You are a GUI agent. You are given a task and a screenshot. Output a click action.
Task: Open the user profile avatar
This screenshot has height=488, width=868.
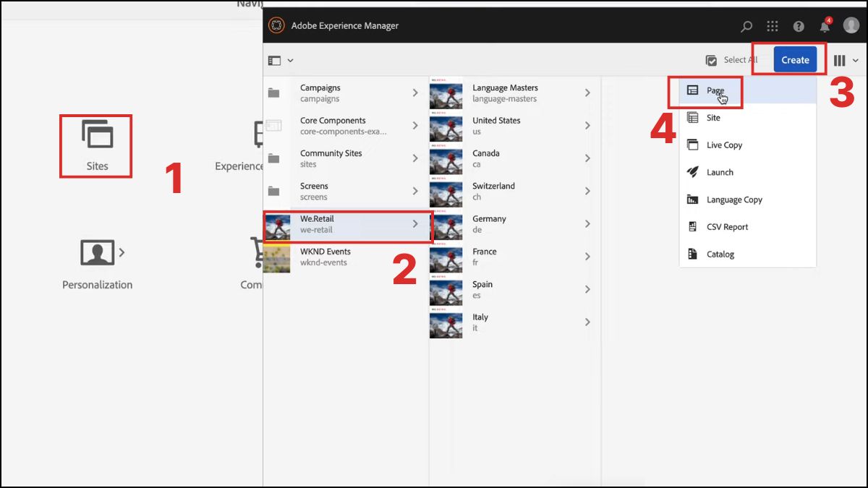click(x=851, y=25)
